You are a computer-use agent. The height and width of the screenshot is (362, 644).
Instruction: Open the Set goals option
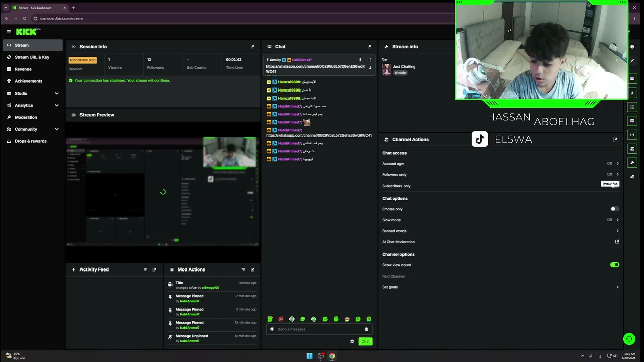click(501, 287)
